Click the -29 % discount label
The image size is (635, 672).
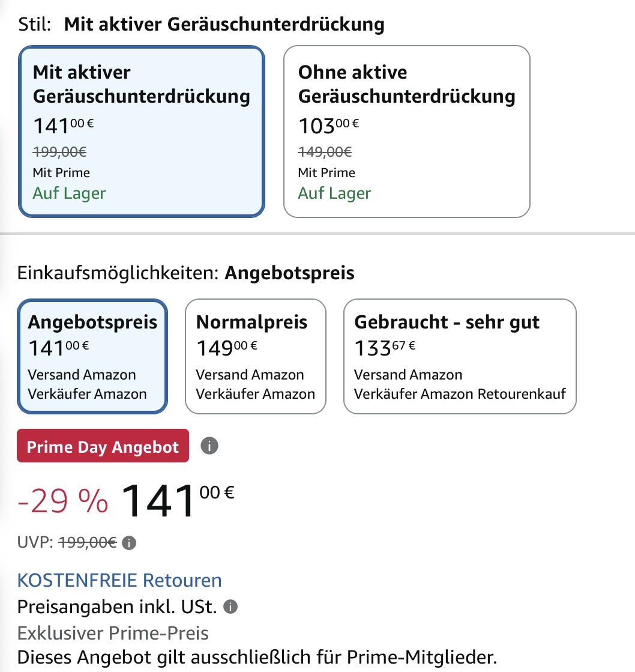(x=63, y=501)
